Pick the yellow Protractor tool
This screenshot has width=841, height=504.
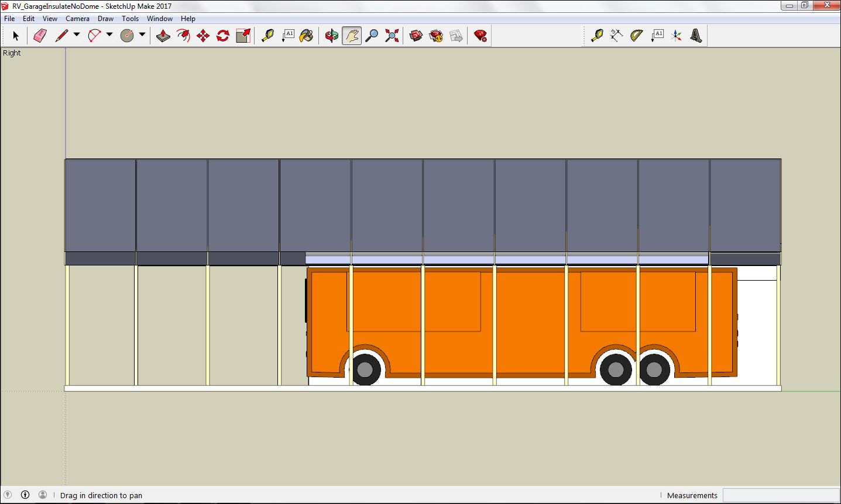636,36
